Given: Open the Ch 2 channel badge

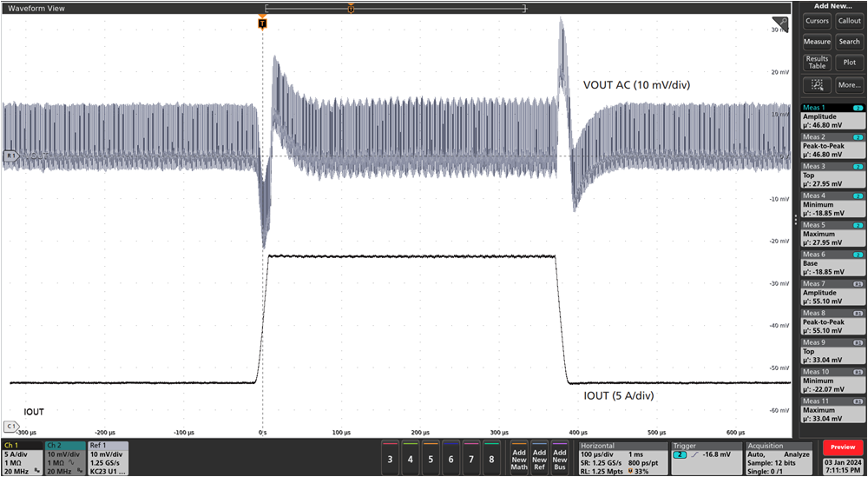Looking at the screenshot, I should pos(65,458).
